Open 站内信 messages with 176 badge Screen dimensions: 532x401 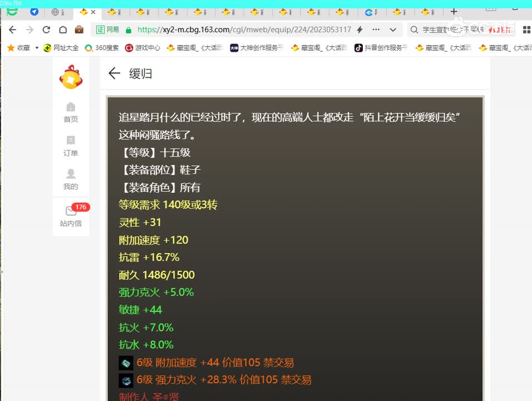click(71, 217)
